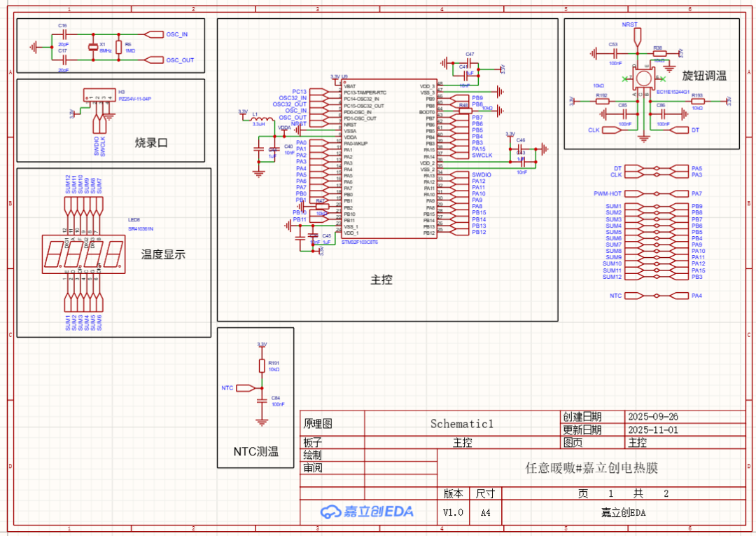The height and width of the screenshot is (536, 756).
Task: Click the LED8 four-digit seven-segment display
Action: coord(84,255)
